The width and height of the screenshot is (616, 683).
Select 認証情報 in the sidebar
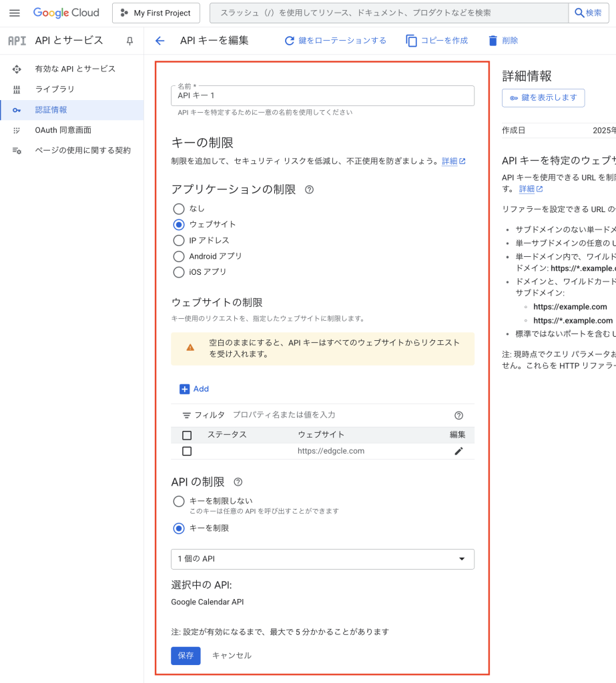click(72, 110)
